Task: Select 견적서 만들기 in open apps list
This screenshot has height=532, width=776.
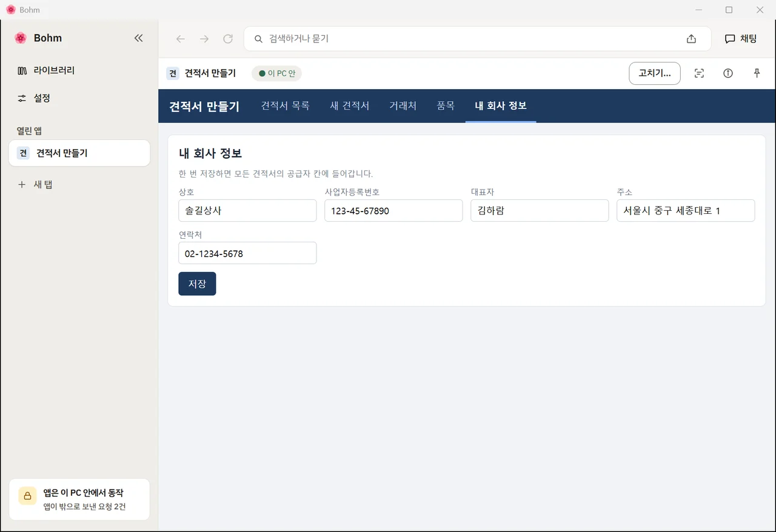Action: point(79,153)
